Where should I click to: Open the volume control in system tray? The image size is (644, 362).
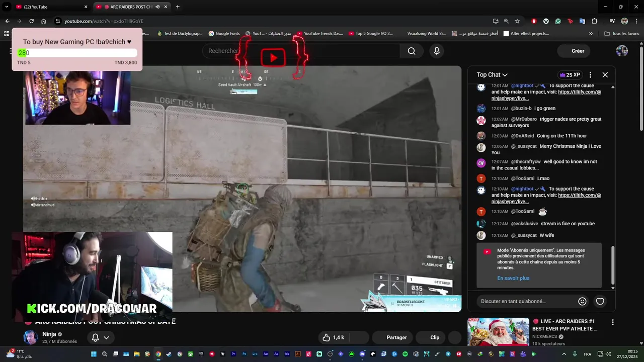(x=608, y=354)
